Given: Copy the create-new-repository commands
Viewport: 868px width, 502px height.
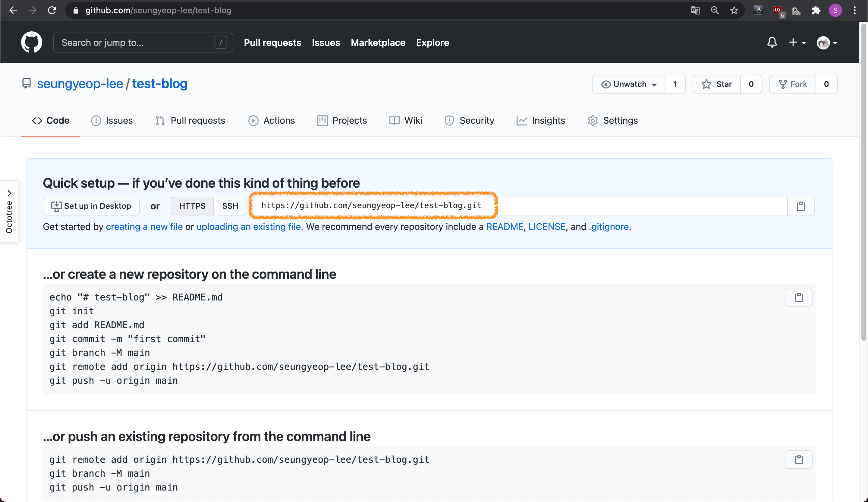Looking at the screenshot, I should point(798,297).
